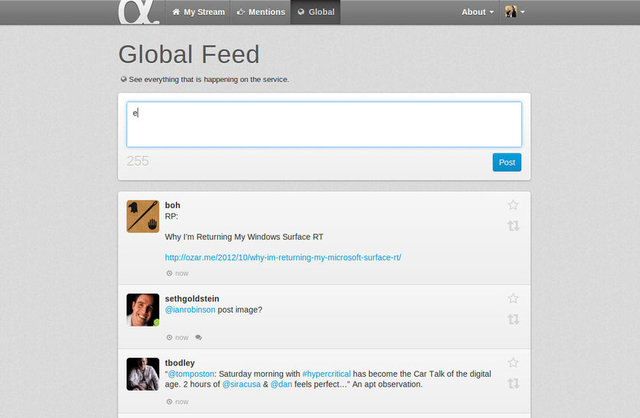
Task: Star sethgoldstein's post
Action: pyautogui.click(x=513, y=298)
